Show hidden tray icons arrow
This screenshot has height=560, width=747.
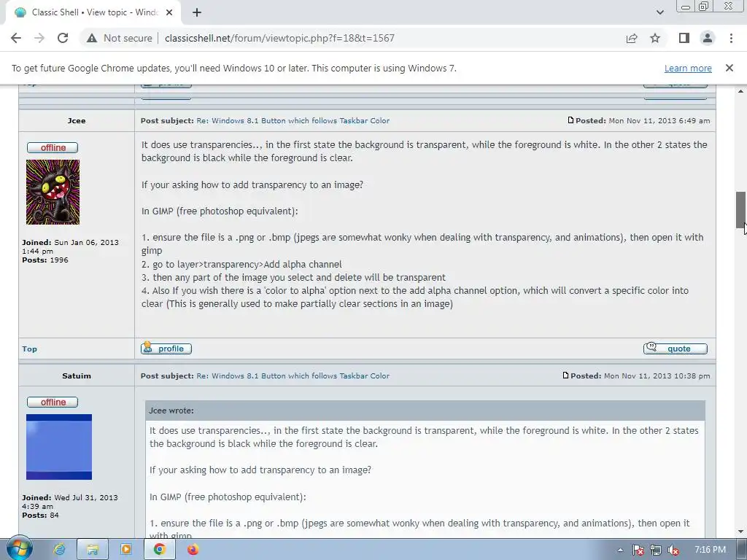(620, 550)
